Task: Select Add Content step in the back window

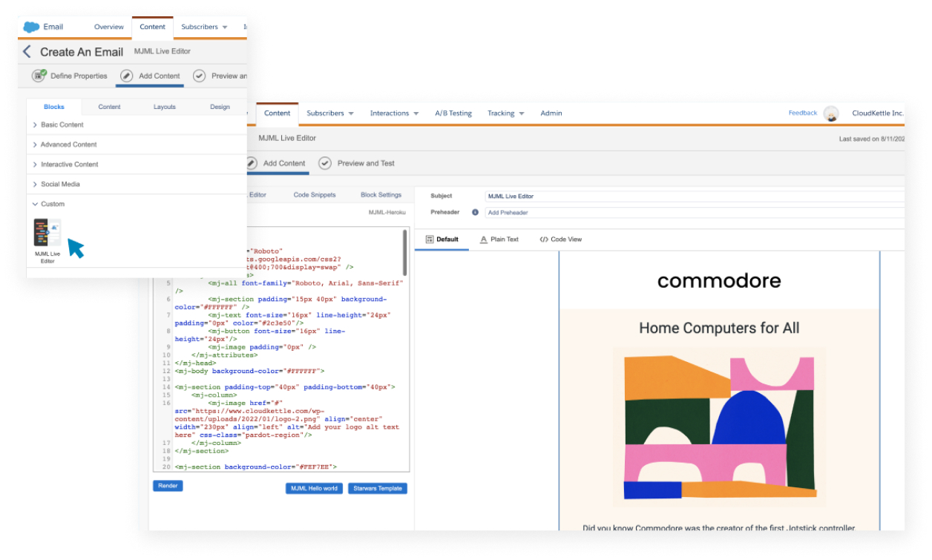Action: pyautogui.click(x=275, y=163)
